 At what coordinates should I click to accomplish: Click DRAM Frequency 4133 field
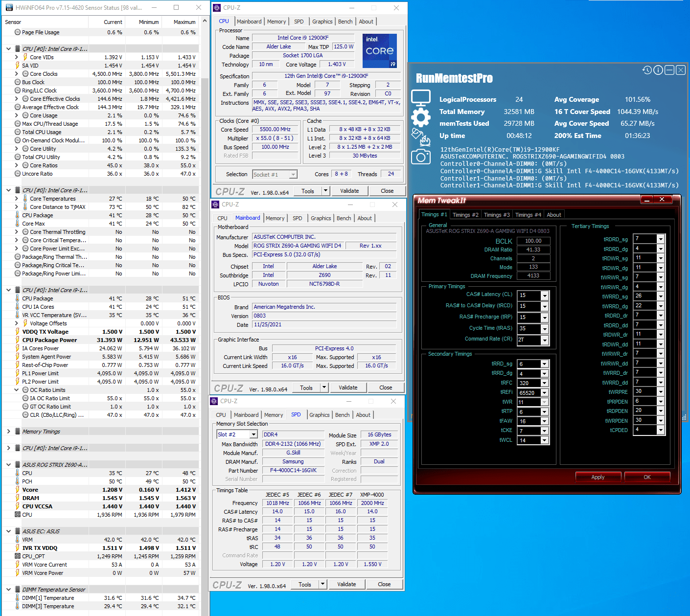pyautogui.click(x=533, y=276)
